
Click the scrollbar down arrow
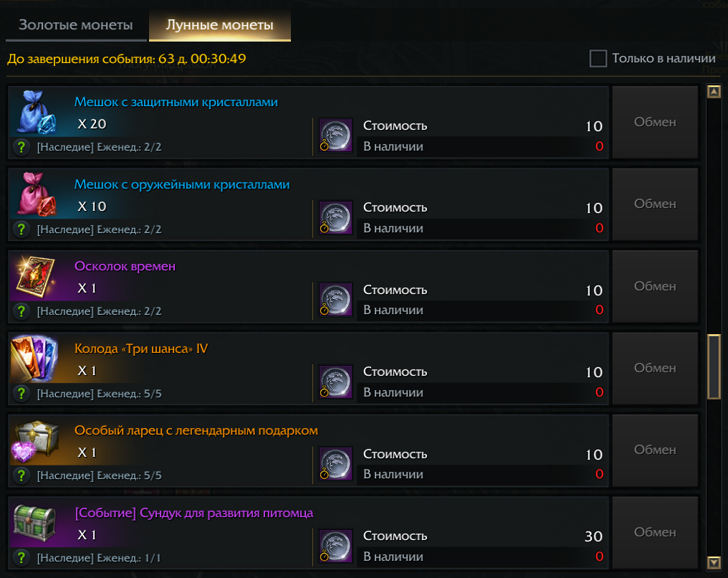coord(714,562)
